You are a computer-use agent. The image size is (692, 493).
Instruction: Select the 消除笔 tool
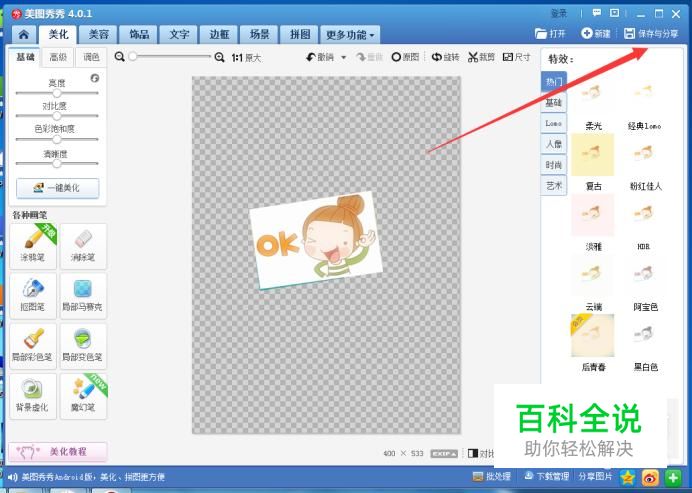[x=83, y=246]
